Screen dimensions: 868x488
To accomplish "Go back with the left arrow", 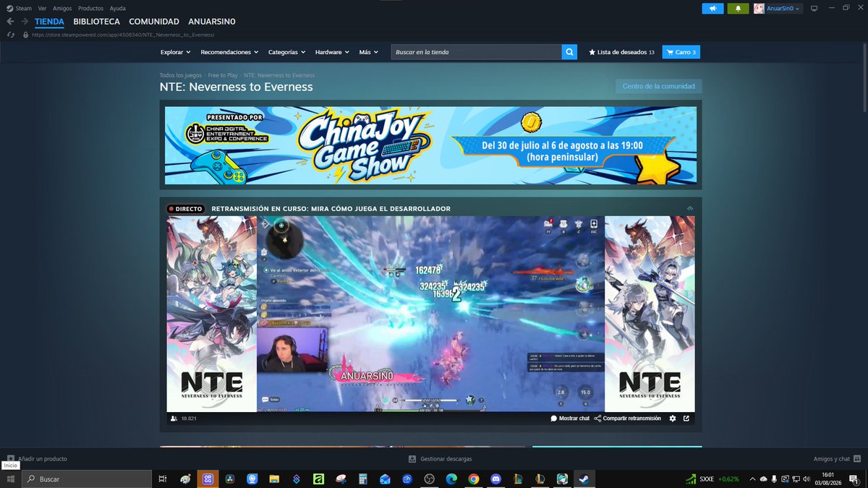I will point(10,22).
